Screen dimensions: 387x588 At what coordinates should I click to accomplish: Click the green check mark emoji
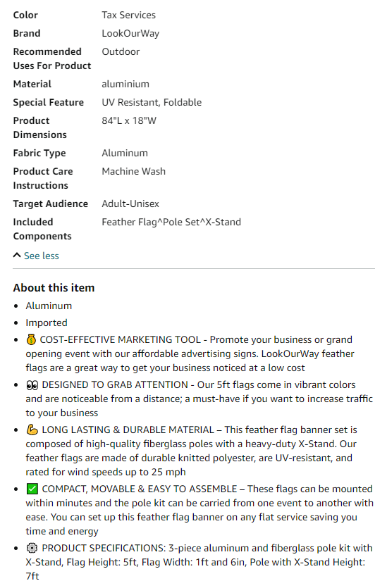coord(32,489)
